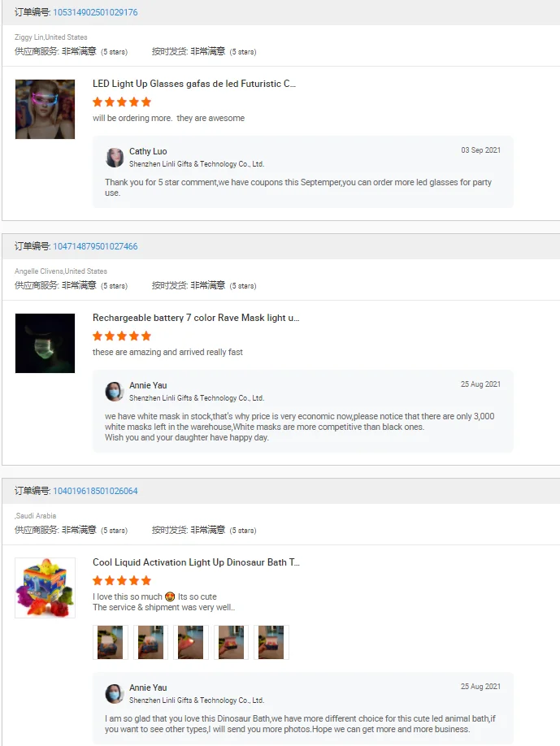Image resolution: width=560 pixels, height=746 pixels.
Task: Open the Rechargeable battery Rave Mask title
Action: click(x=196, y=318)
